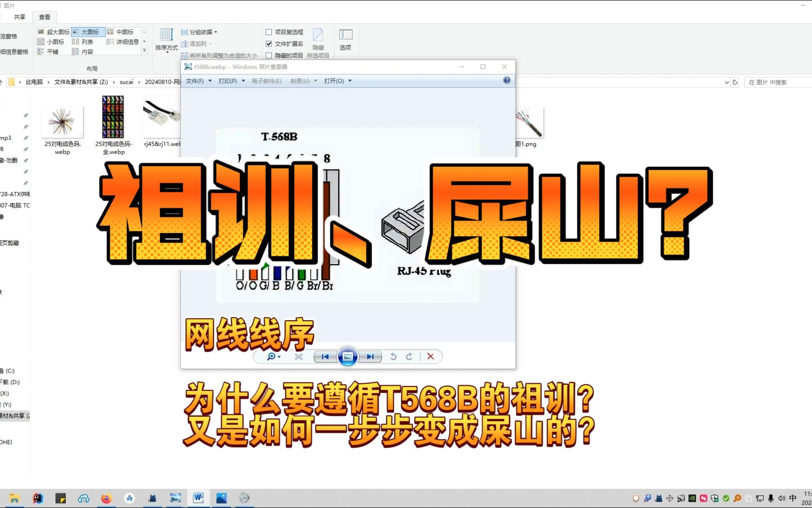Viewport: 812px width, 508px height.
Task: Open File Explorer from taskbar
Action: coord(14,499)
